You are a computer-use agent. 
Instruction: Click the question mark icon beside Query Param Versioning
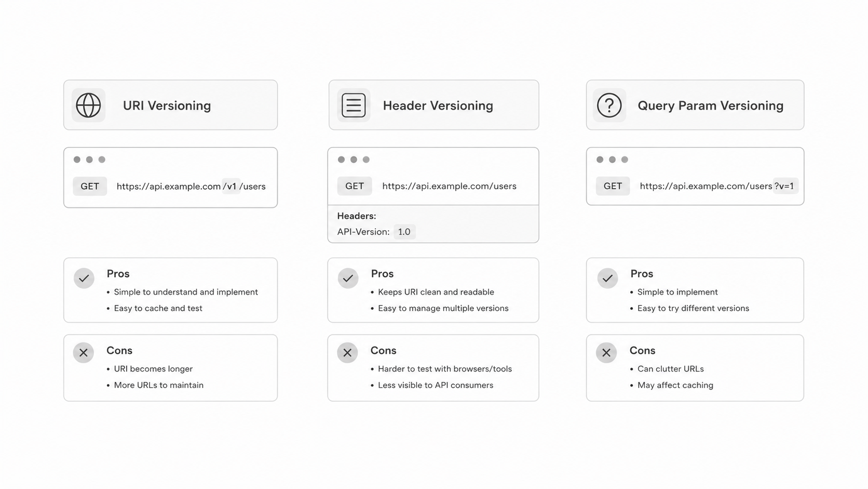pyautogui.click(x=609, y=105)
